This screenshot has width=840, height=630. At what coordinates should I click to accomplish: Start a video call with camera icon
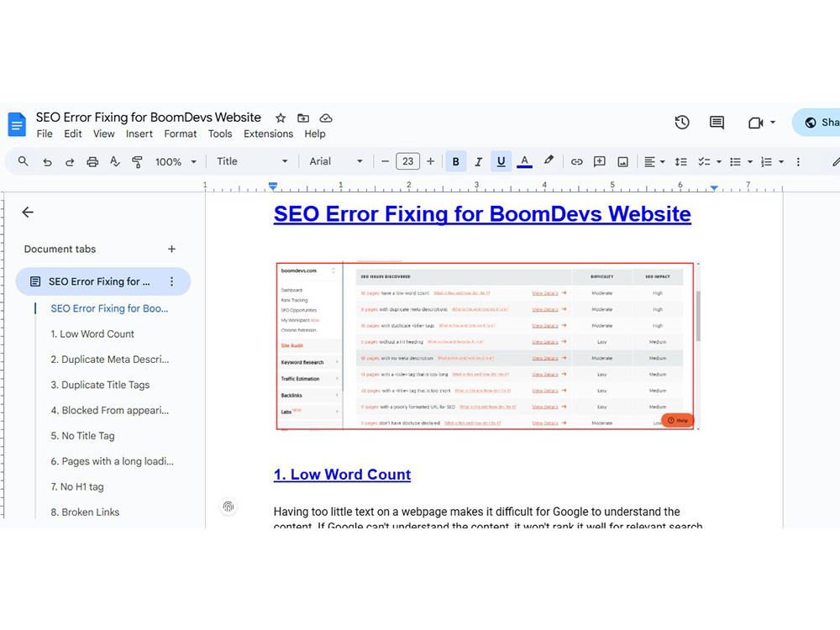tap(755, 123)
